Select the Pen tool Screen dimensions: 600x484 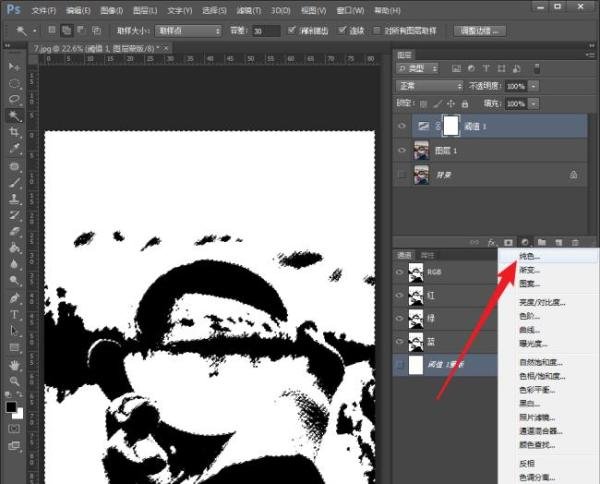[x=14, y=298]
